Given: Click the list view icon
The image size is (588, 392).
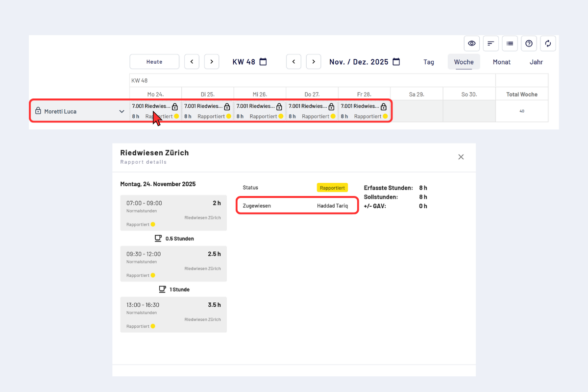Looking at the screenshot, I should pos(510,44).
